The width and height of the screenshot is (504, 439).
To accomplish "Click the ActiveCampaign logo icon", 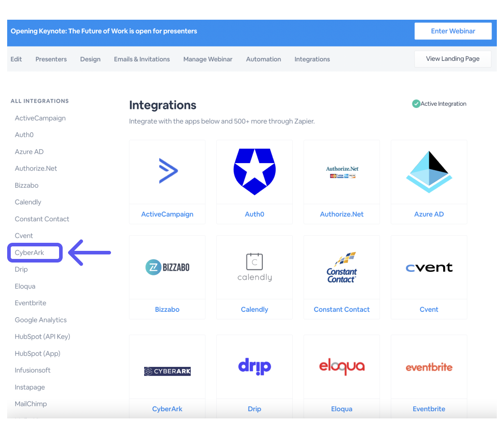I will pyautogui.click(x=168, y=171).
